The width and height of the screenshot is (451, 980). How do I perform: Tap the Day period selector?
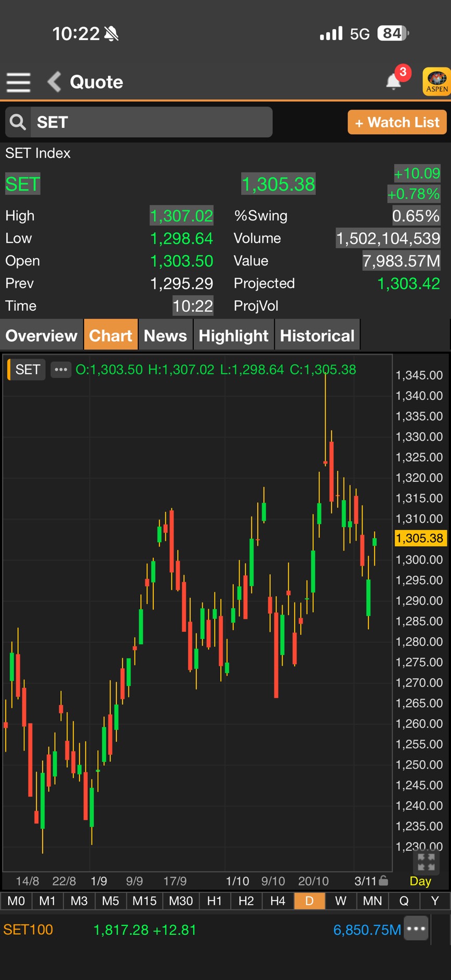coord(420,881)
